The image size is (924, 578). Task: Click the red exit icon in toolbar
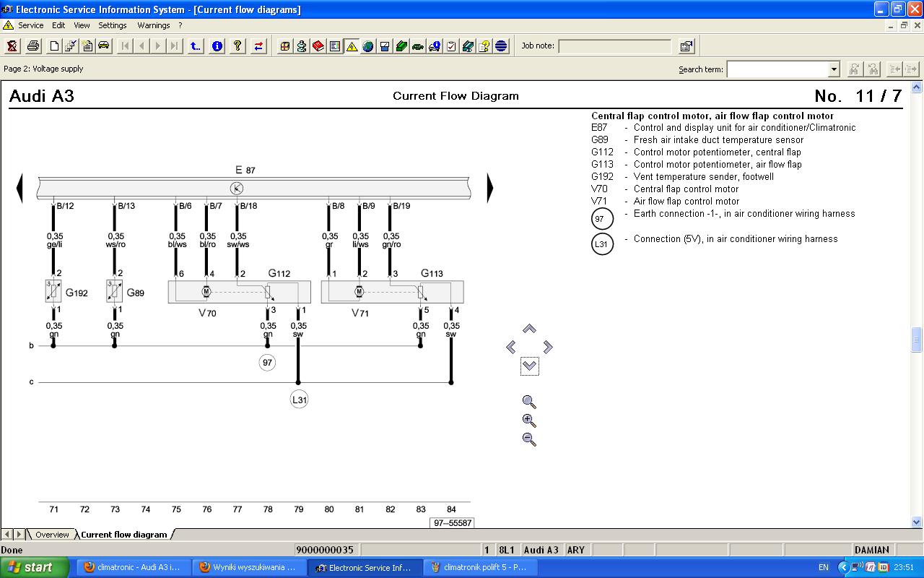click(x=12, y=46)
